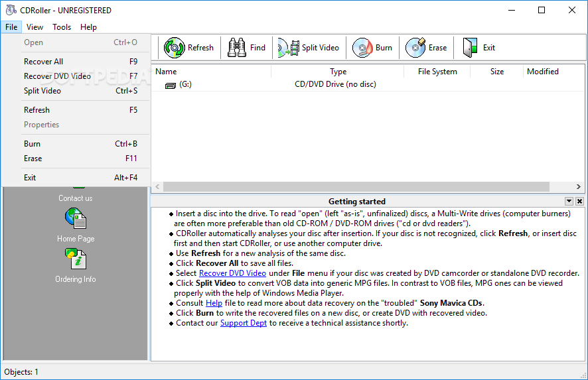Screen dimensions: 588x380
Task: Click the Exit door toolbar icon
Action: (470, 48)
